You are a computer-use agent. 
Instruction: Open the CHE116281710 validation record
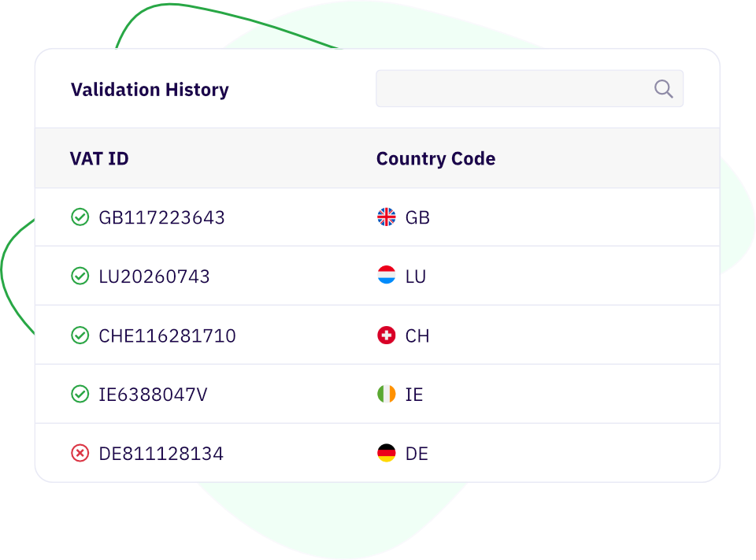167,336
